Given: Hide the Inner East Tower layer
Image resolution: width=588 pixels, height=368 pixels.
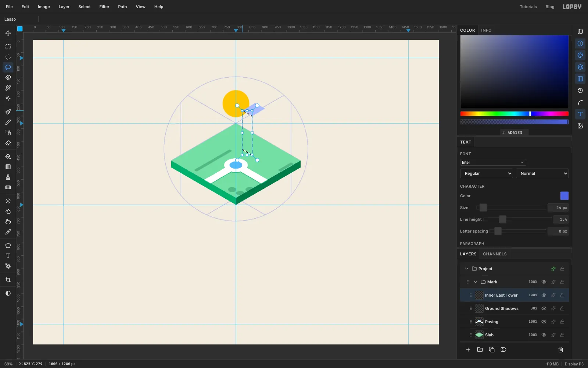Looking at the screenshot, I should [544, 295].
